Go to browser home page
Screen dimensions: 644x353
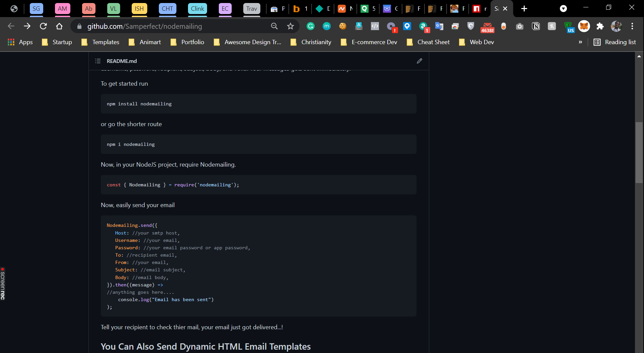[x=59, y=26]
